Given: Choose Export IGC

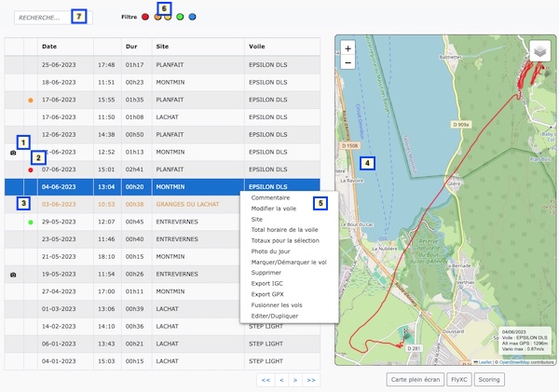Looking at the screenshot, I should [267, 283].
